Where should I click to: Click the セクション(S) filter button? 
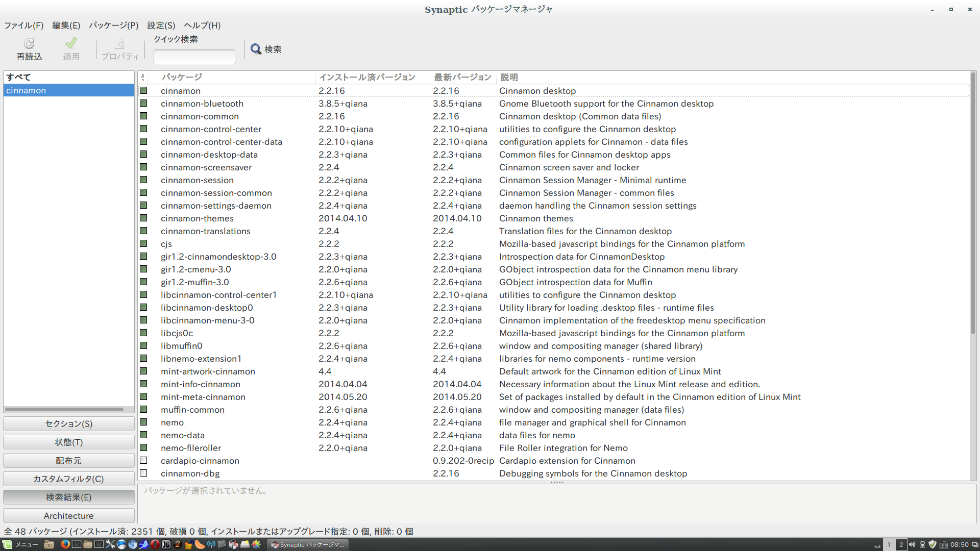[x=69, y=424]
